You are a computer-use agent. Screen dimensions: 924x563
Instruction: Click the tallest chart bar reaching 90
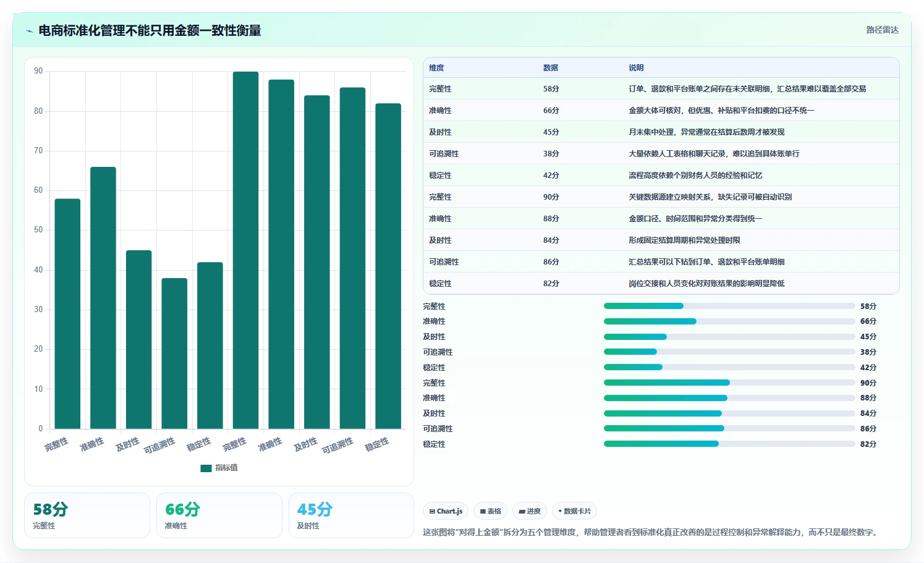(245, 250)
